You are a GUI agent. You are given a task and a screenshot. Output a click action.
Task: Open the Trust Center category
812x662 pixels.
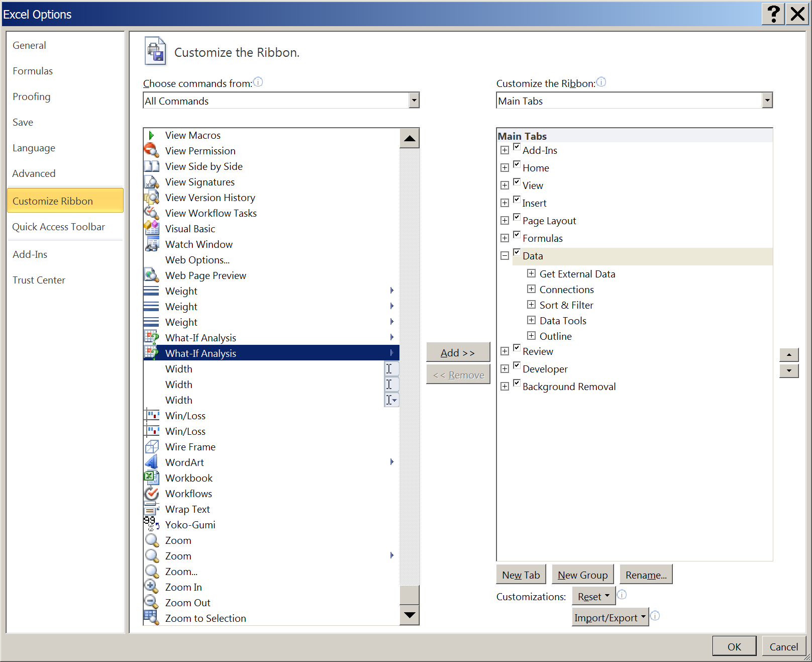tap(65, 280)
